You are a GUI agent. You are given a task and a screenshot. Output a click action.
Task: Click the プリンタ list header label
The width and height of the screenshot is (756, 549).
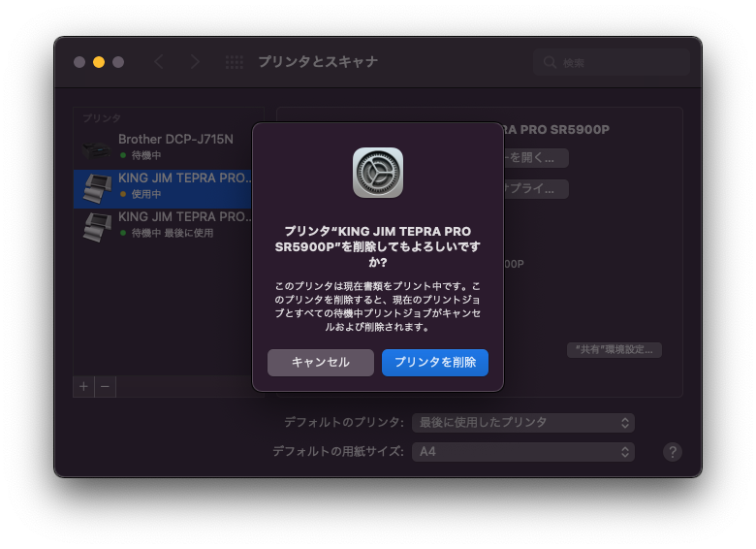(102, 118)
